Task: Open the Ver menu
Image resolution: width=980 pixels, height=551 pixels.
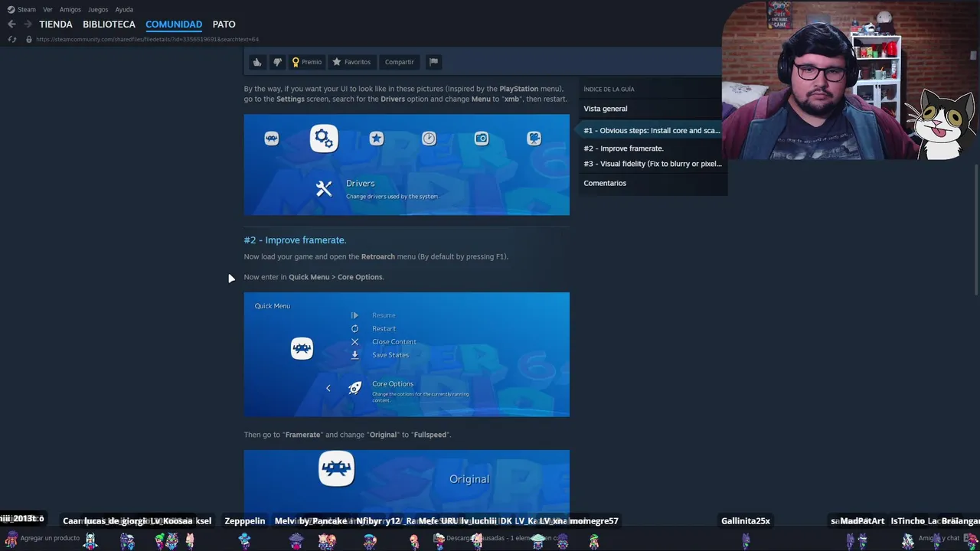Action: tap(47, 9)
